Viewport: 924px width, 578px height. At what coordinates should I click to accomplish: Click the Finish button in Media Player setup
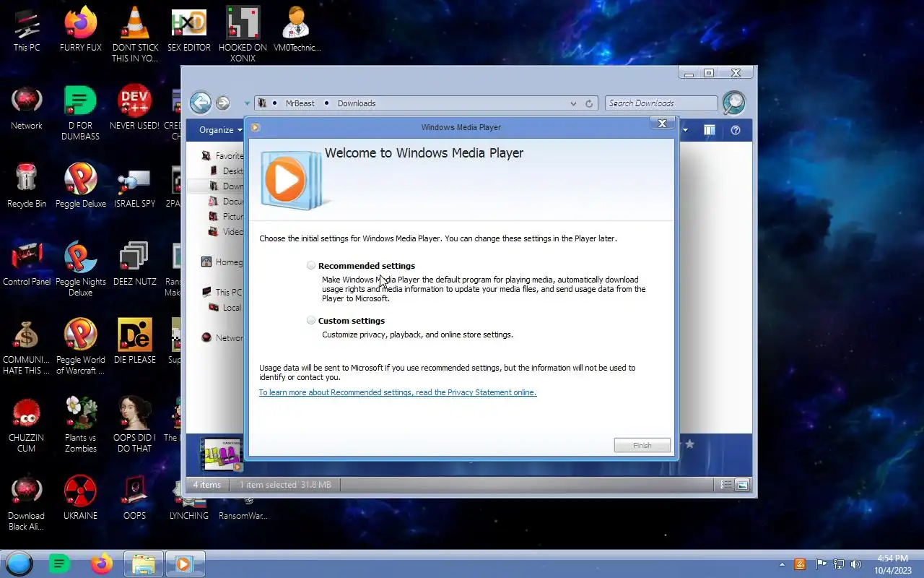tap(642, 445)
